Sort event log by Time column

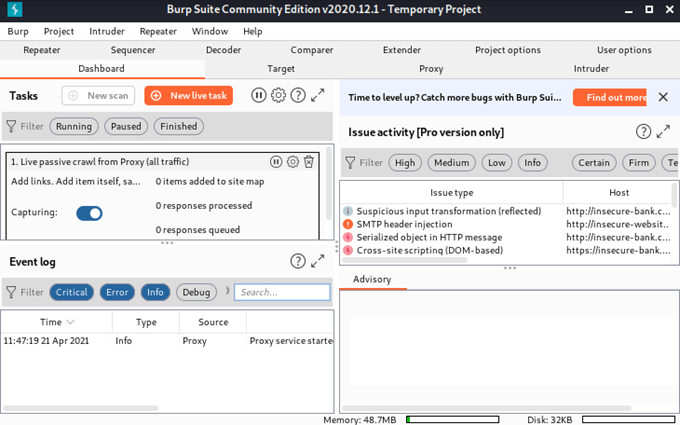pyautogui.click(x=56, y=322)
